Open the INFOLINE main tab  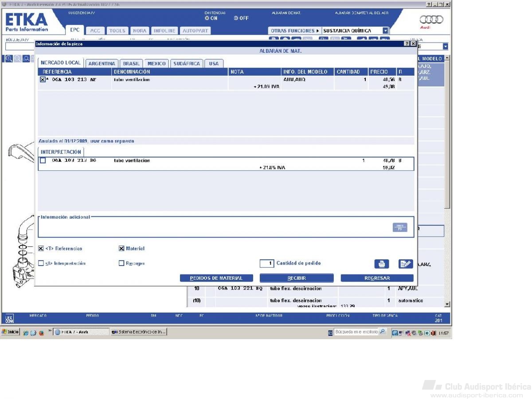tap(164, 31)
